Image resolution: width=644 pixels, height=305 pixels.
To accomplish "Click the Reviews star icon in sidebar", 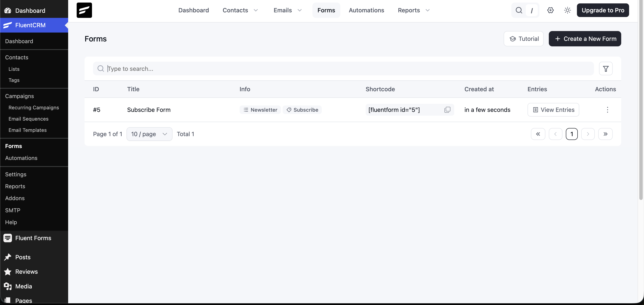I will click(x=8, y=272).
